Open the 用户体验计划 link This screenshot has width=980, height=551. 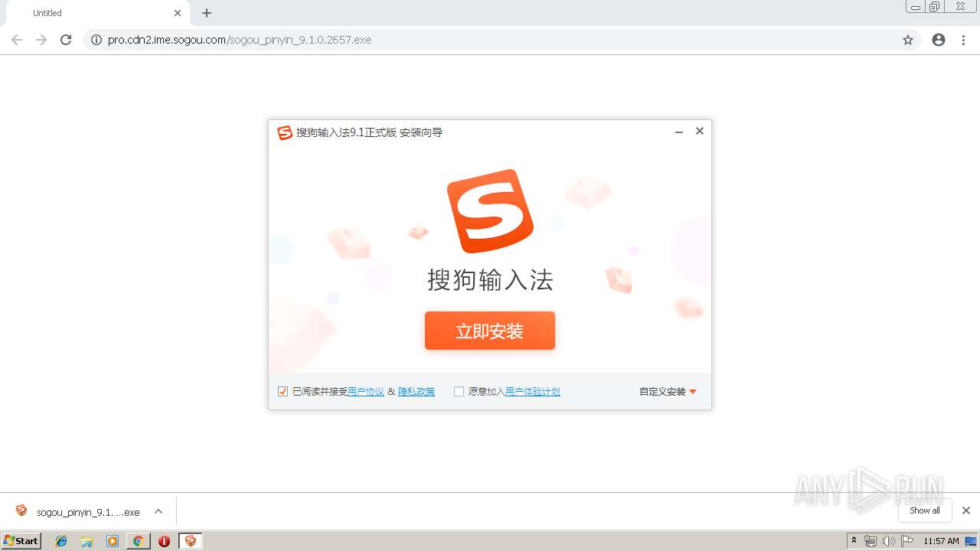click(533, 392)
